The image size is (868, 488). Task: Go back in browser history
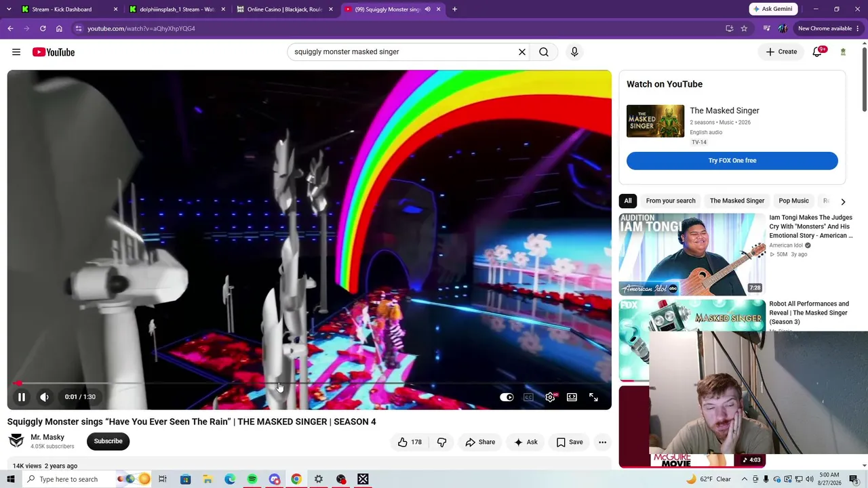tap(10, 28)
